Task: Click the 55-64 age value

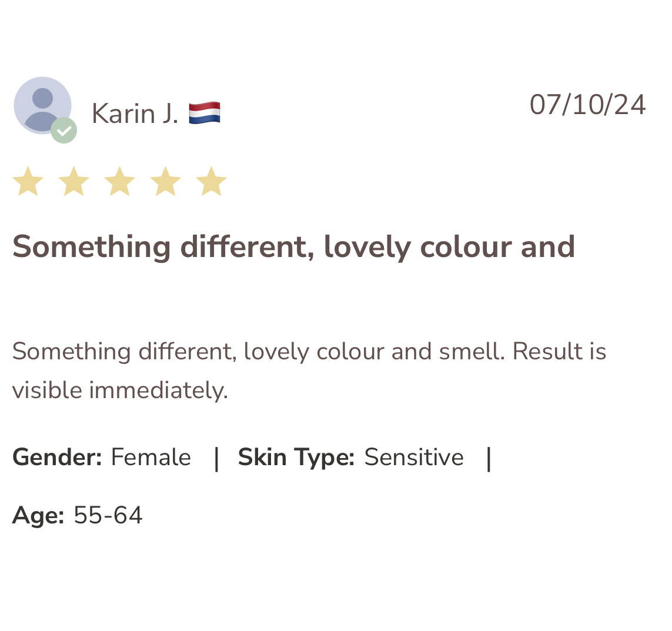Action: pyautogui.click(x=108, y=515)
